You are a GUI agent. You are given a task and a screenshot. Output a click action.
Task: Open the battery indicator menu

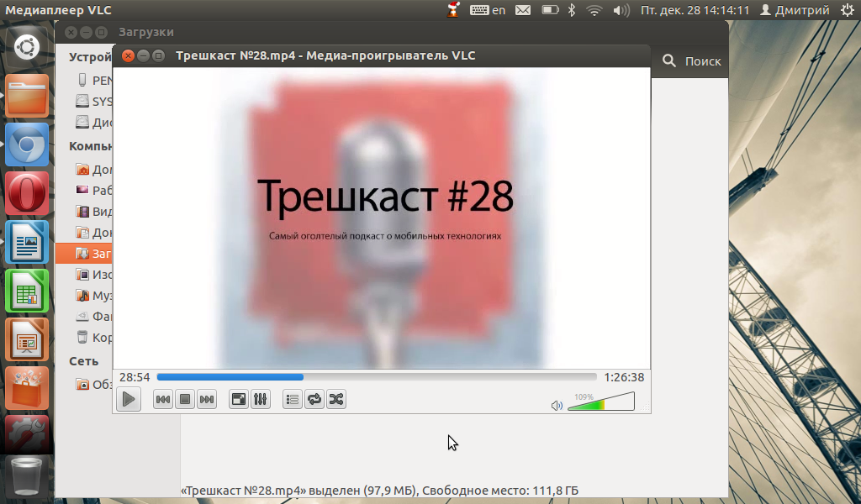(550, 10)
